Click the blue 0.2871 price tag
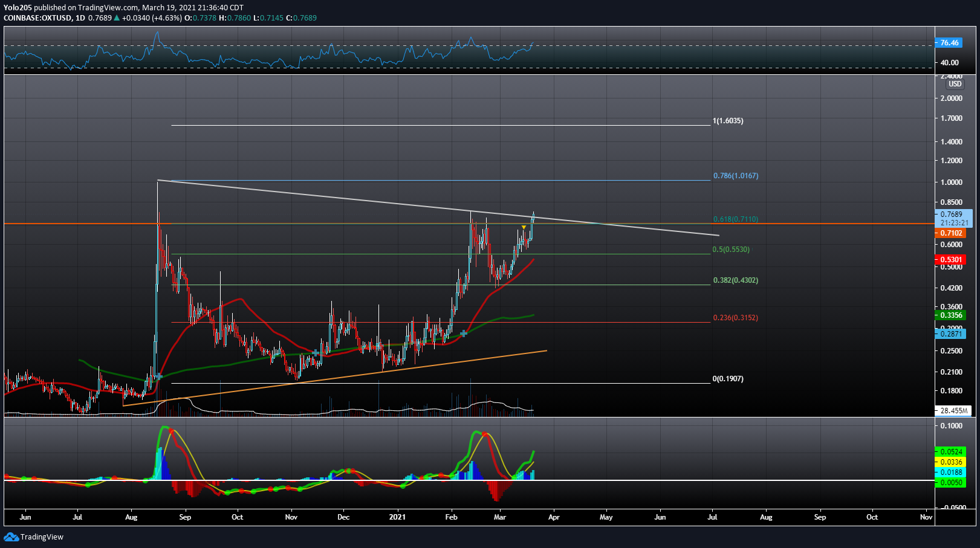 click(x=950, y=334)
